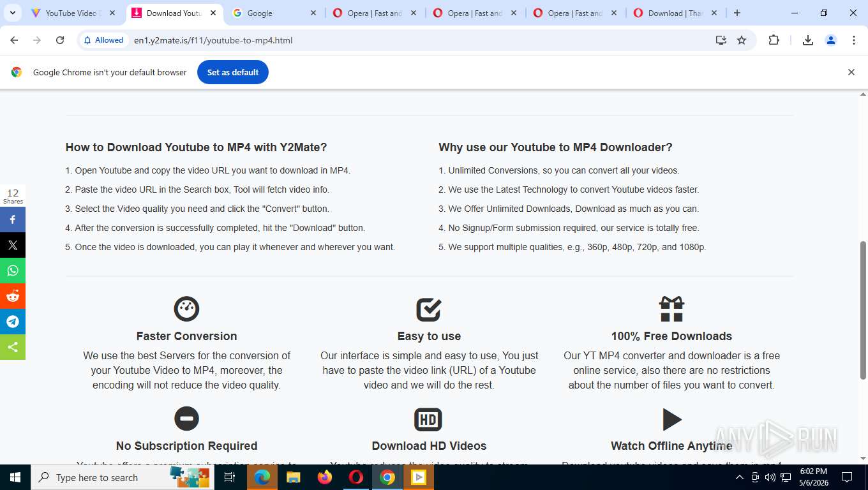Set Chrome as default browser
This screenshot has height=490, width=868.
(233, 72)
